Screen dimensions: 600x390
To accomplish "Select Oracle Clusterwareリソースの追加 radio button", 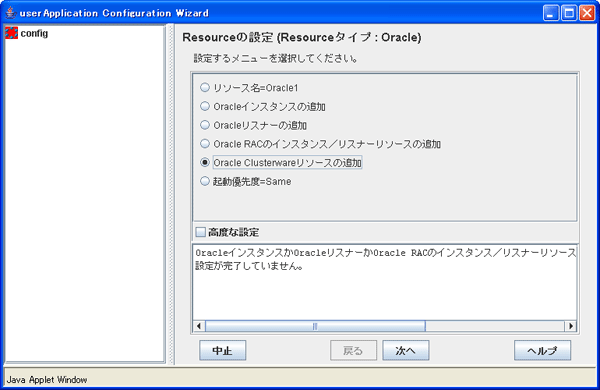I will 205,162.
